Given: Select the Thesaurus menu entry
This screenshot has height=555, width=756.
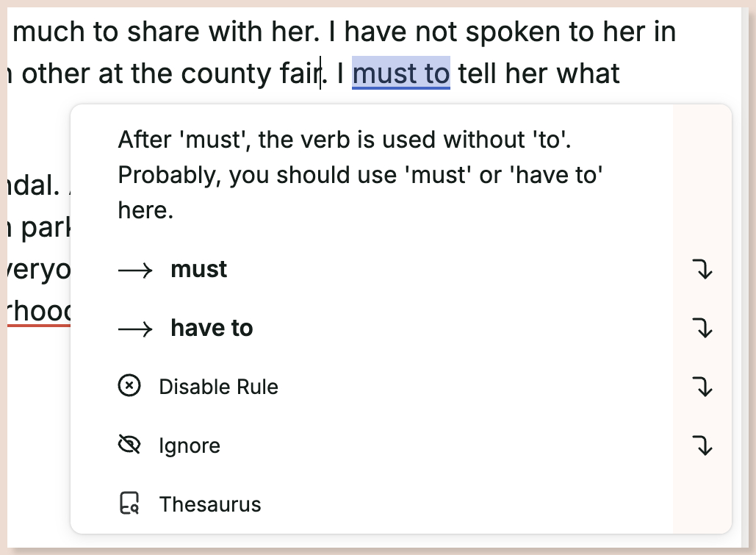Looking at the screenshot, I should 209,504.
